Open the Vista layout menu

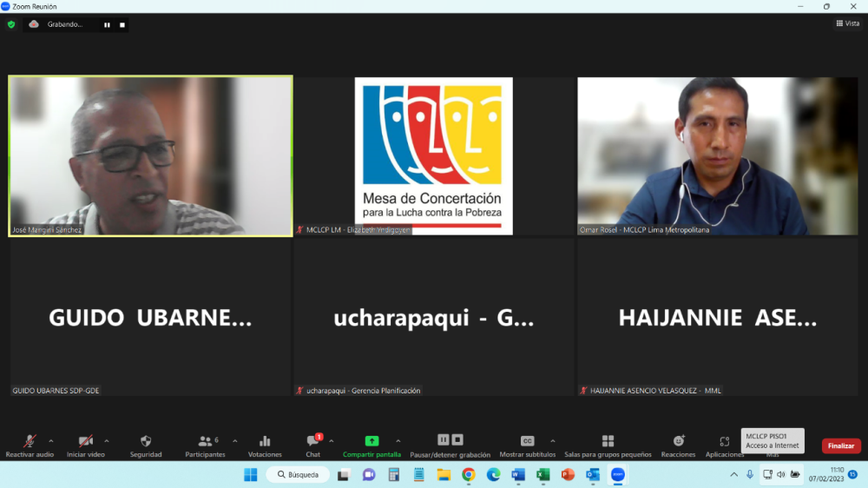tap(847, 23)
